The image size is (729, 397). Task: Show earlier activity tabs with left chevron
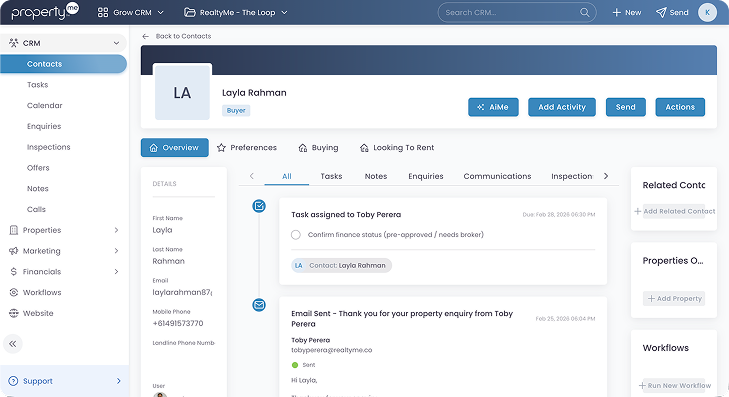pyautogui.click(x=252, y=176)
